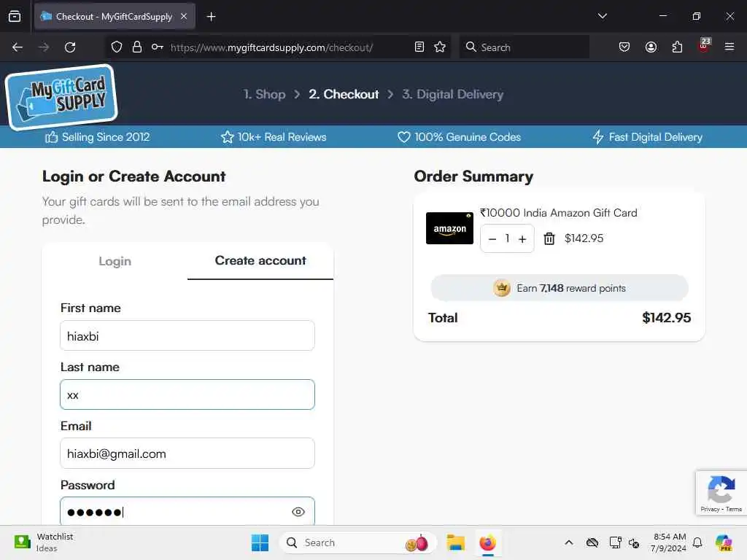Viewport: 747px width, 560px height.
Task: Select step 2. Checkout
Action: click(x=344, y=94)
